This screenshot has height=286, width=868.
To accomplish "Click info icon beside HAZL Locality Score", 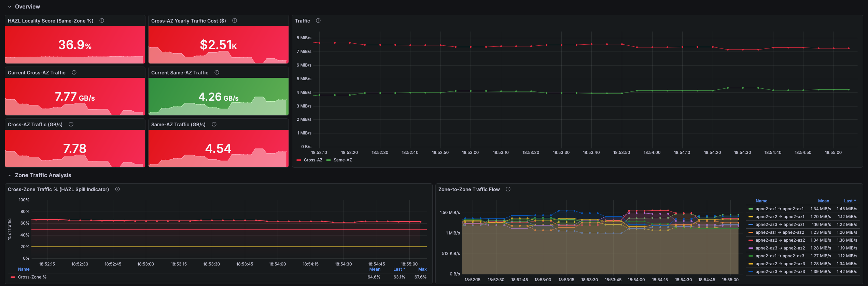I will tap(102, 20).
